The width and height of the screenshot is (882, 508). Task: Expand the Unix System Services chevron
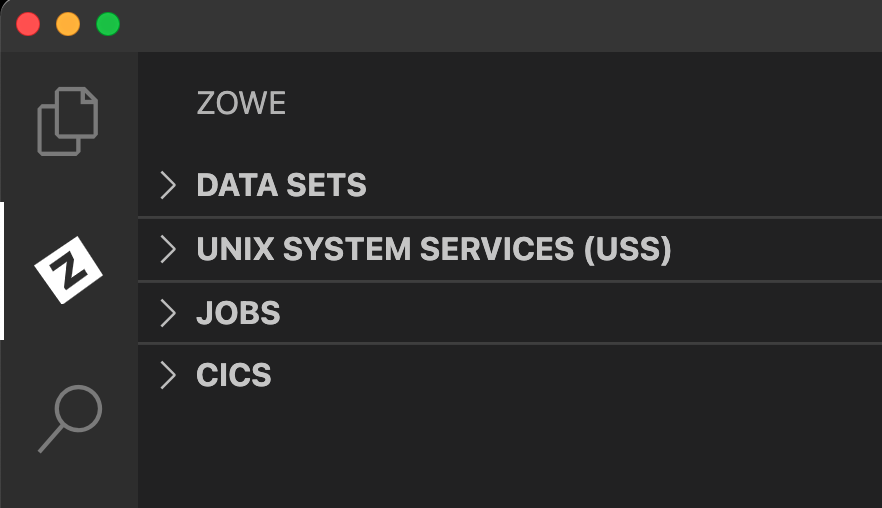pos(168,249)
